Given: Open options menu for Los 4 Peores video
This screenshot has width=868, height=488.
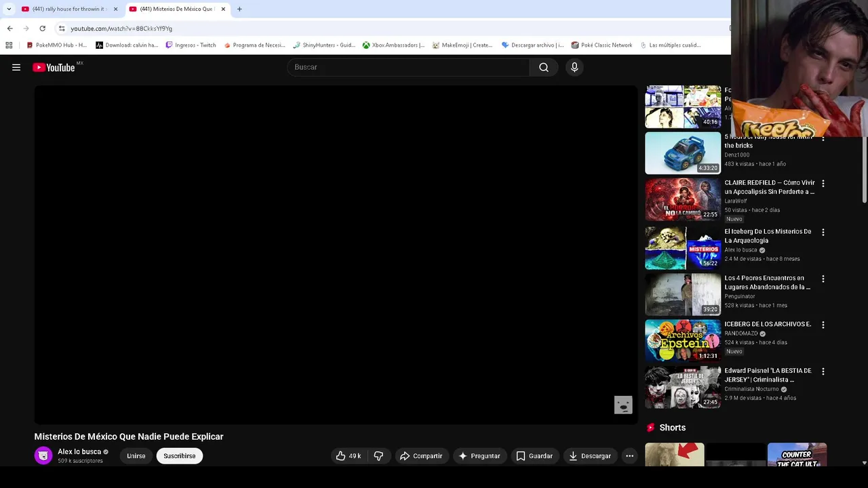Looking at the screenshot, I should (x=823, y=279).
